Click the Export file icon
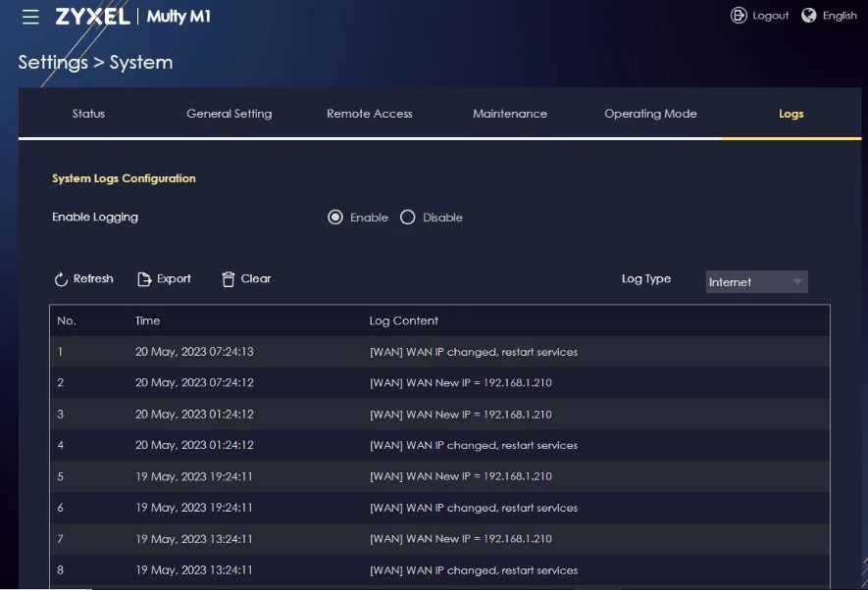Viewport: 868px width, 590px height. [x=144, y=279]
